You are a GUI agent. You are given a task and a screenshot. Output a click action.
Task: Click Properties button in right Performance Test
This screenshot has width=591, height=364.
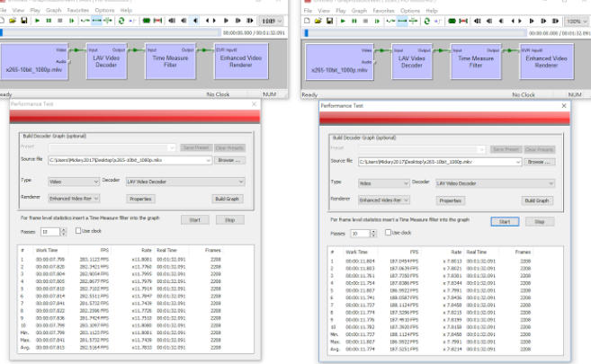[x=450, y=200]
